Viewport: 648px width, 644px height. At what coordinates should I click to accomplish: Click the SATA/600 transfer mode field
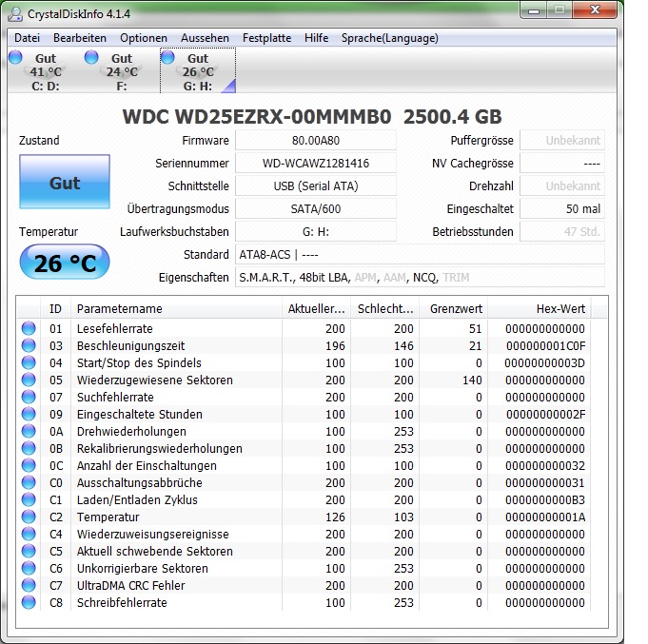(x=316, y=208)
